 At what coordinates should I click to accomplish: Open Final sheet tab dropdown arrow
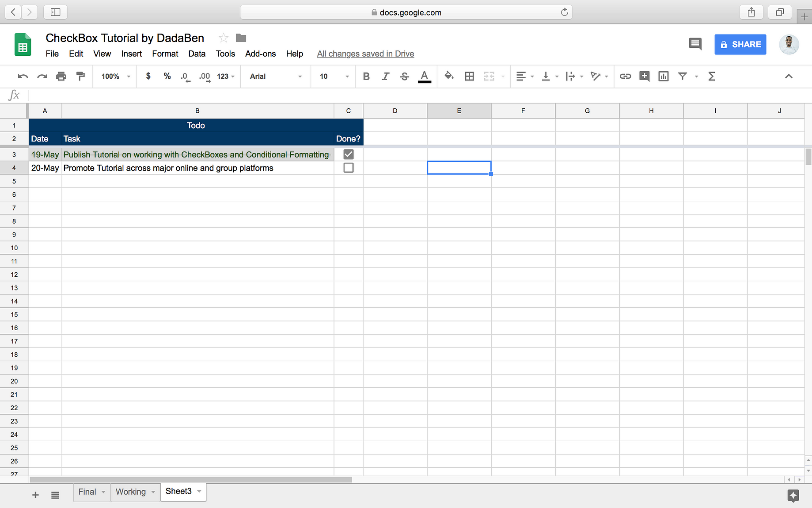103,492
